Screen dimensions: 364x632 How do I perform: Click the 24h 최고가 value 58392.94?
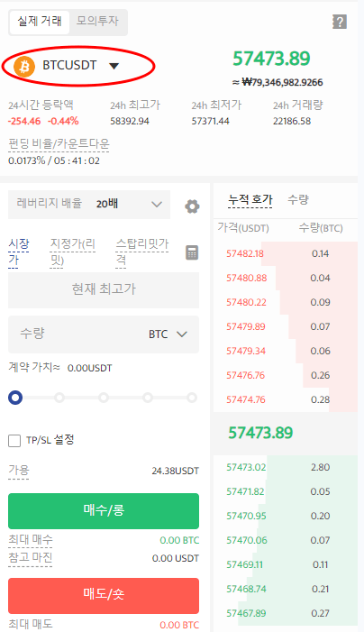point(130,122)
